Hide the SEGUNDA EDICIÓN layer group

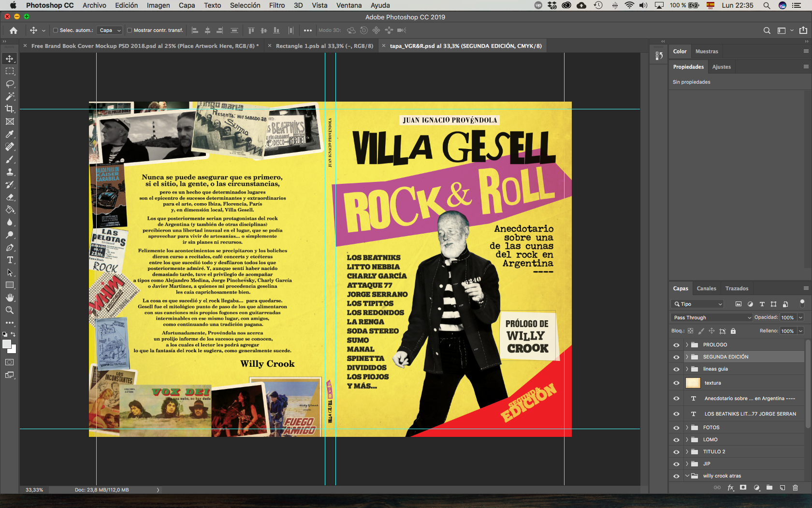pyautogui.click(x=676, y=357)
